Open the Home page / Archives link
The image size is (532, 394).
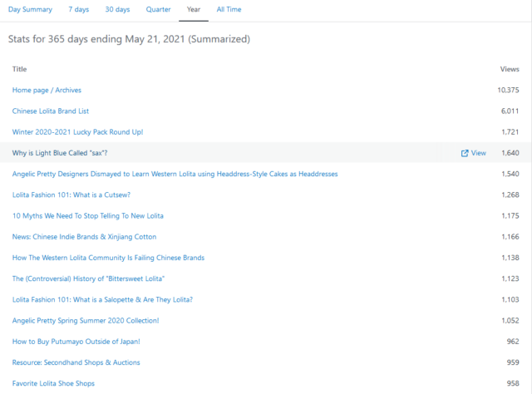pyautogui.click(x=47, y=90)
